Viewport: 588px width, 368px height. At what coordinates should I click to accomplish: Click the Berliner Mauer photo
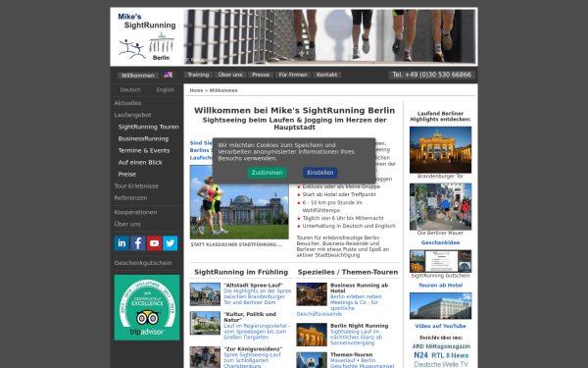[x=440, y=207]
